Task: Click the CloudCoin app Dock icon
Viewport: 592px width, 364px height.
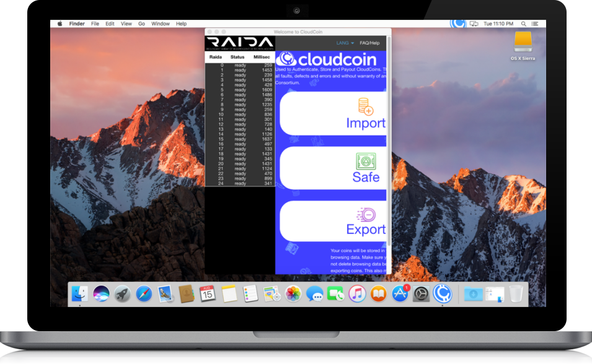Action: 443,294
